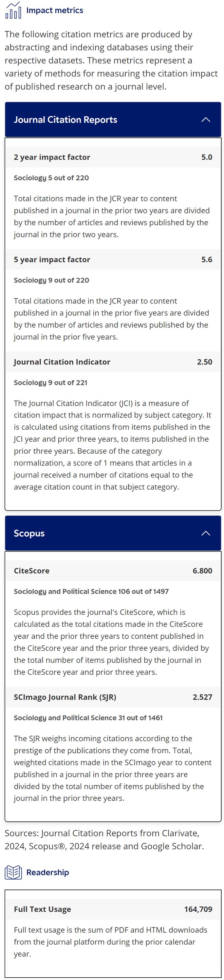The width and height of the screenshot is (224, 980).
Task: Click the 5.6 impact factor value
Action: (207, 260)
